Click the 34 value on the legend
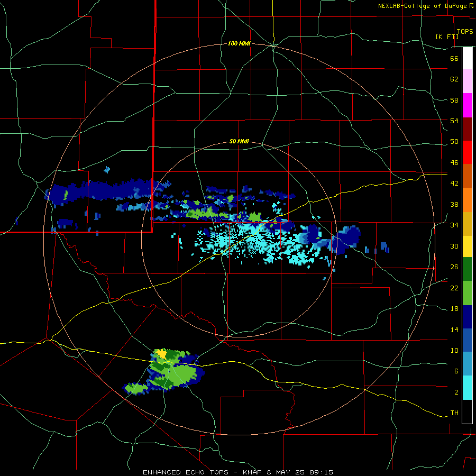The width and height of the screenshot is (476, 476). point(454,225)
